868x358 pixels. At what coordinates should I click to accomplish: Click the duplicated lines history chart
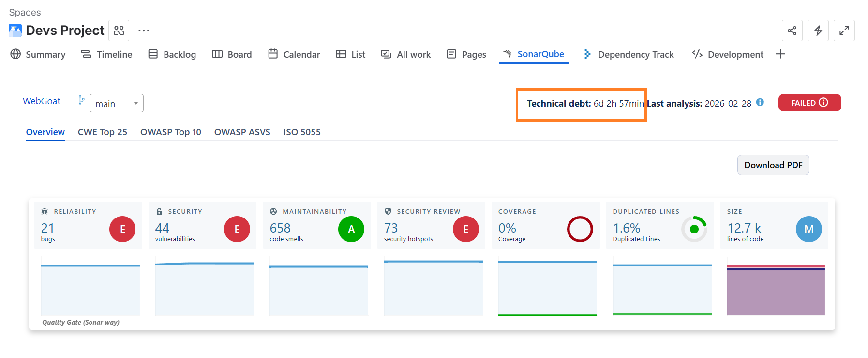(662, 286)
